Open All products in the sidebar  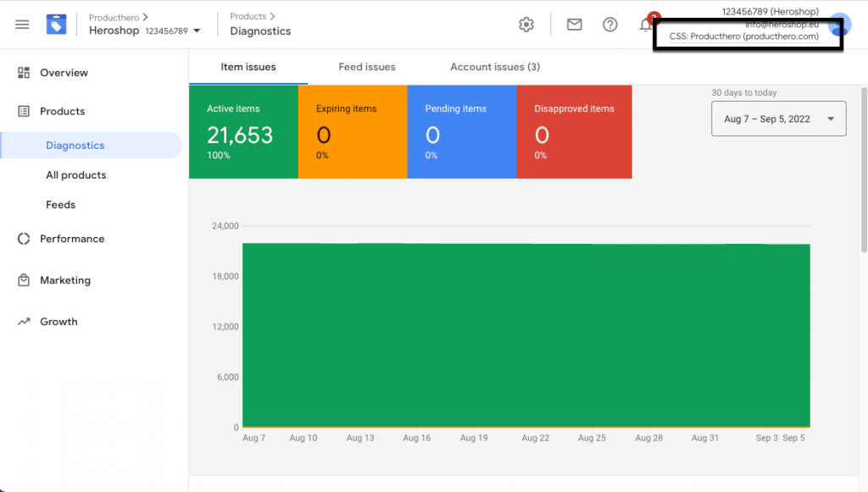(75, 174)
